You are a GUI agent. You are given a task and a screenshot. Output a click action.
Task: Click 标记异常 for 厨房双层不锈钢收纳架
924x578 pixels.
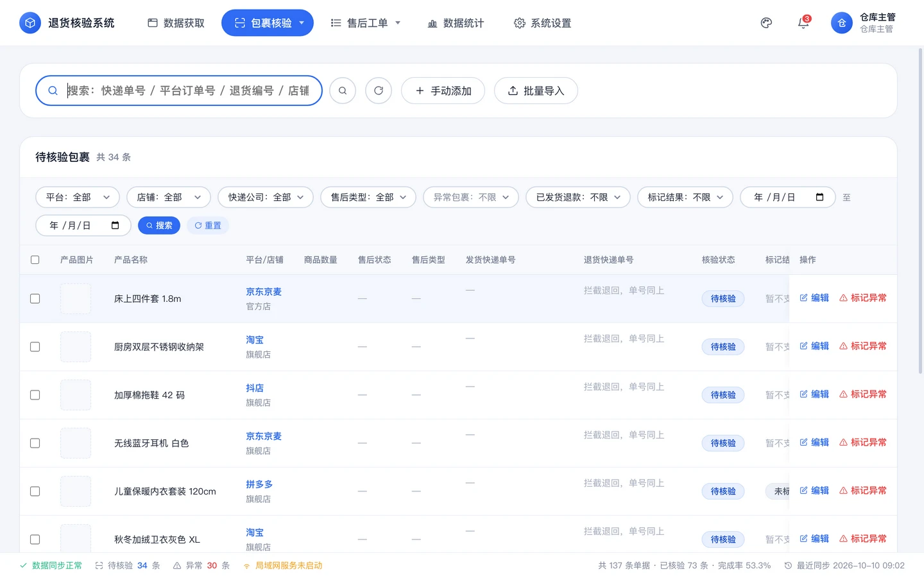863,346
